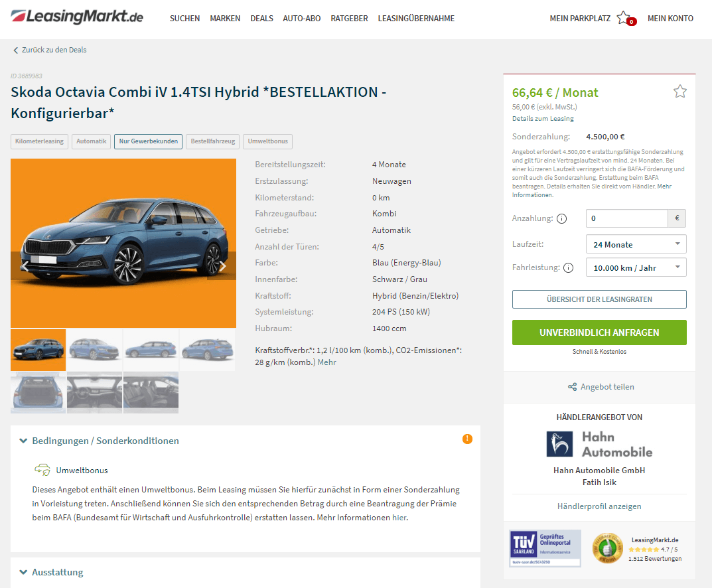Click UNVERBINDLICH ANFRAGEN button
The height and width of the screenshot is (588, 712).
click(x=599, y=332)
